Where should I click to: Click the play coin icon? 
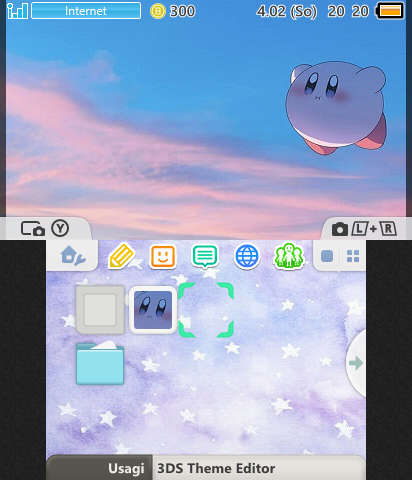[x=158, y=11]
